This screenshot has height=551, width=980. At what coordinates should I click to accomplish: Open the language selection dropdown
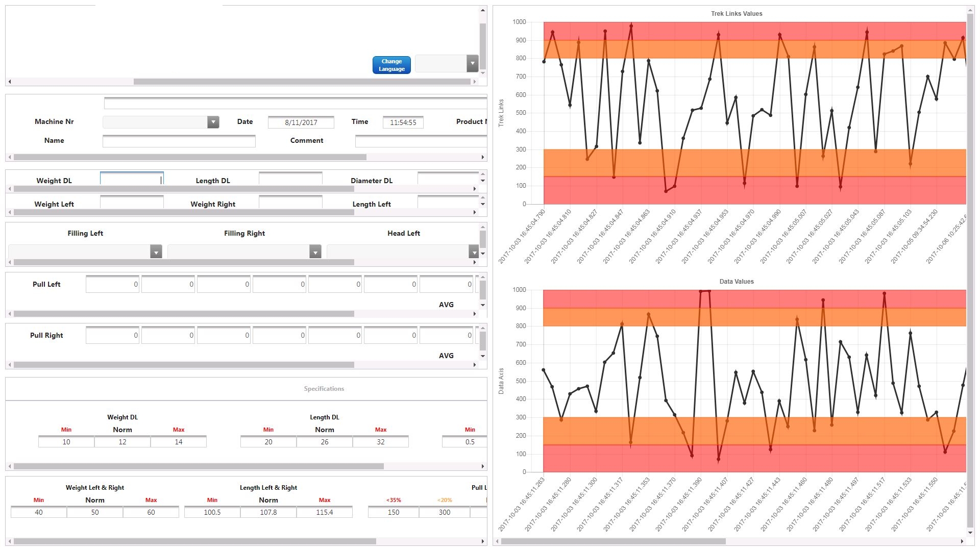(x=472, y=64)
